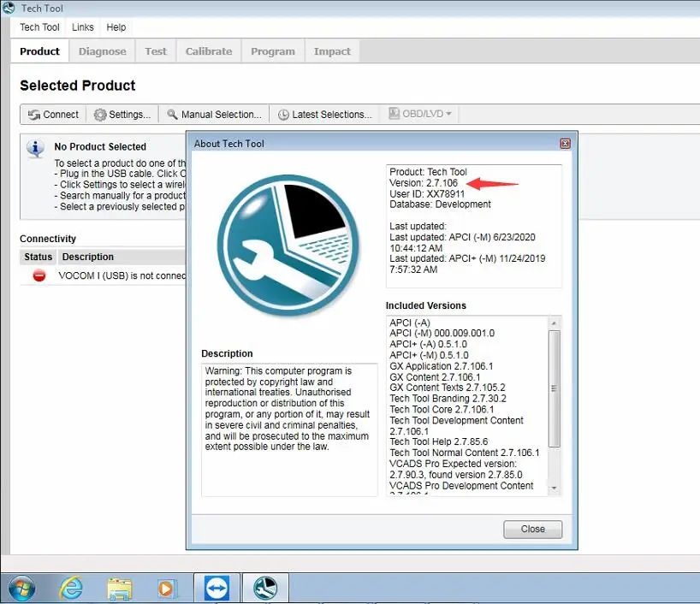Close the About Tech Tool dialog with X
Viewport: 700px width, 604px height.
(x=565, y=143)
